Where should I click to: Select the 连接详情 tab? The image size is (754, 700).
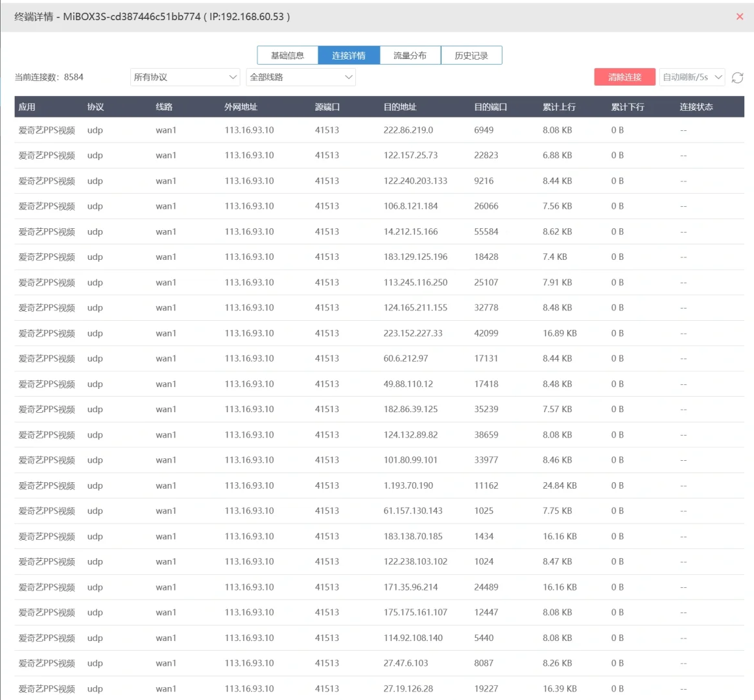point(349,55)
